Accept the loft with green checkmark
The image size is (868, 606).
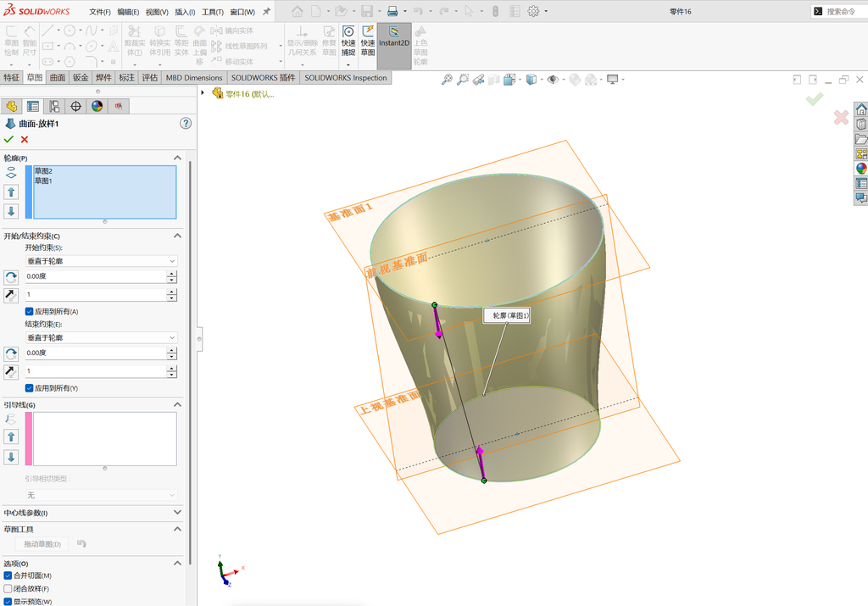(8, 140)
